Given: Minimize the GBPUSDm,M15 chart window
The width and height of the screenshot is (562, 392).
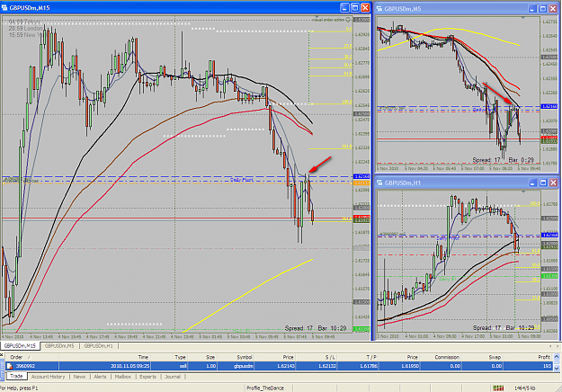Looking at the screenshot, I should coord(344,7).
